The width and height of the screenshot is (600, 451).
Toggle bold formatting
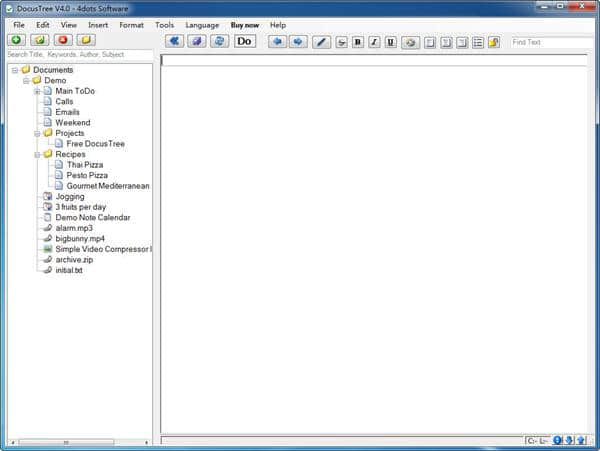point(358,42)
